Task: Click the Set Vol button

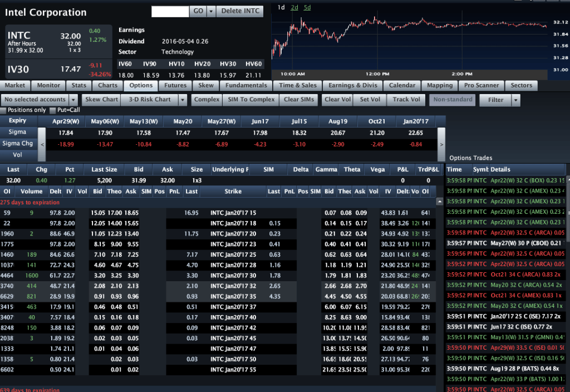Action: 370,100
